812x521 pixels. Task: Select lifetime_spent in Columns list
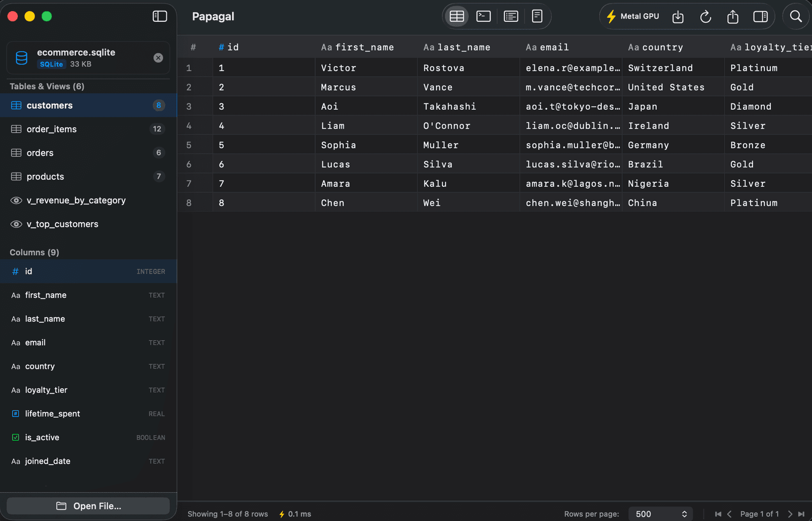[x=88, y=414]
